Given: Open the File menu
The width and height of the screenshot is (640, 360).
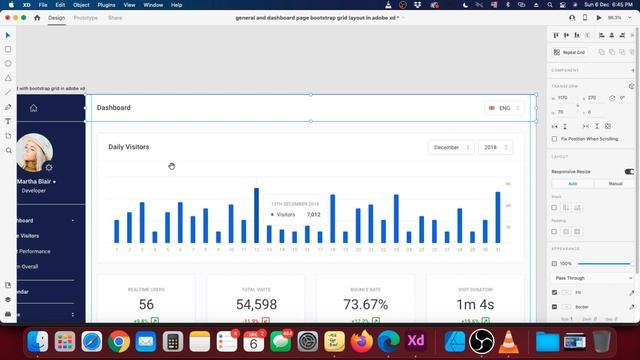Looking at the screenshot, I should point(43,5).
